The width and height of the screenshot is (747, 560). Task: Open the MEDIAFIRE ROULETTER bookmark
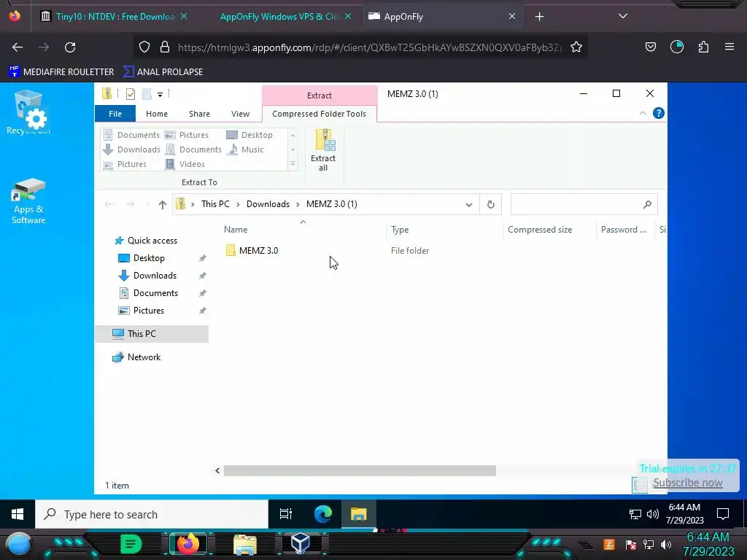[61, 72]
